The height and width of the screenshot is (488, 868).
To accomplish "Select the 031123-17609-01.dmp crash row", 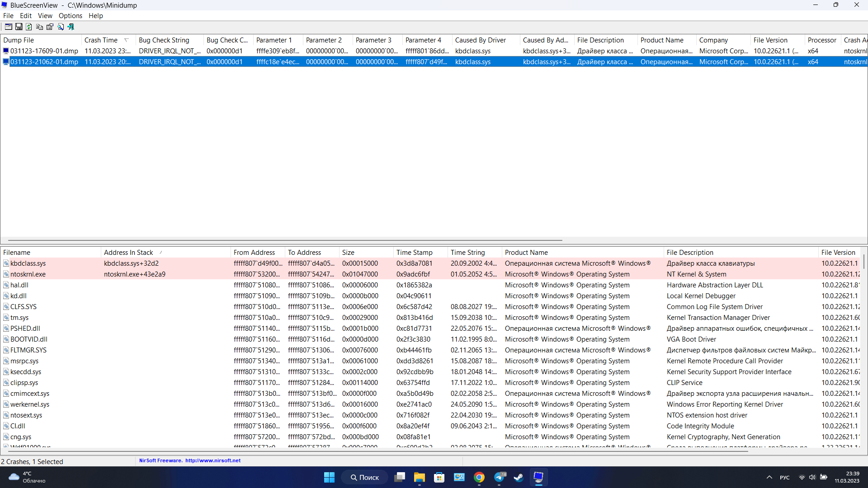I will coord(434,51).
